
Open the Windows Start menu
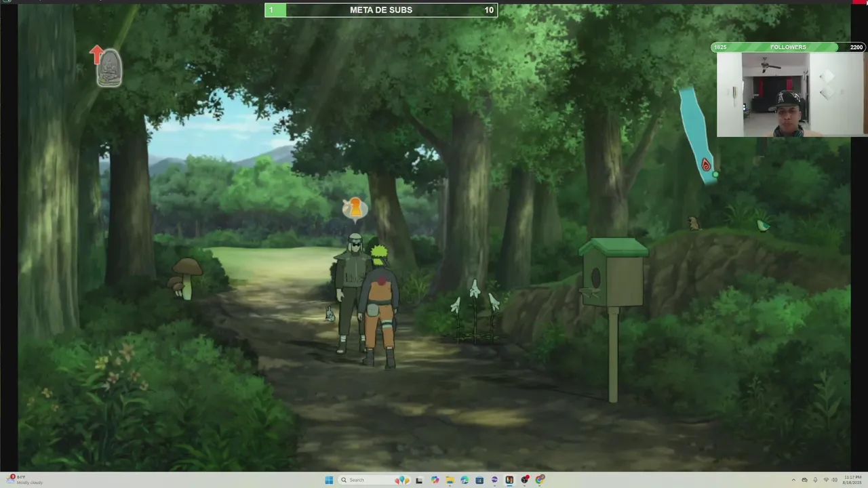(329, 480)
